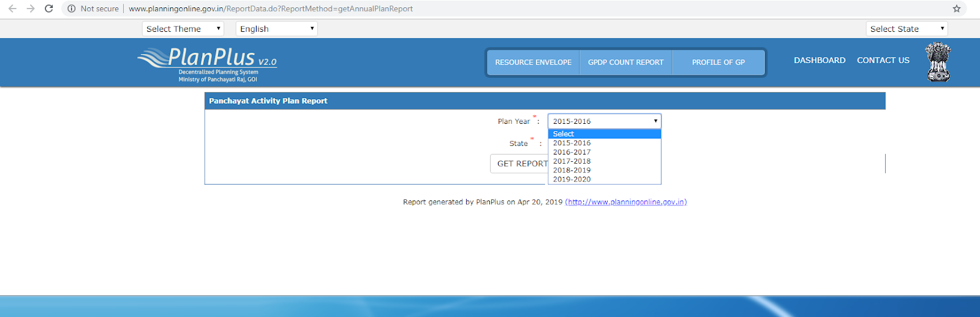Follow the http://www.planningonline.gov.in link

pos(626,202)
